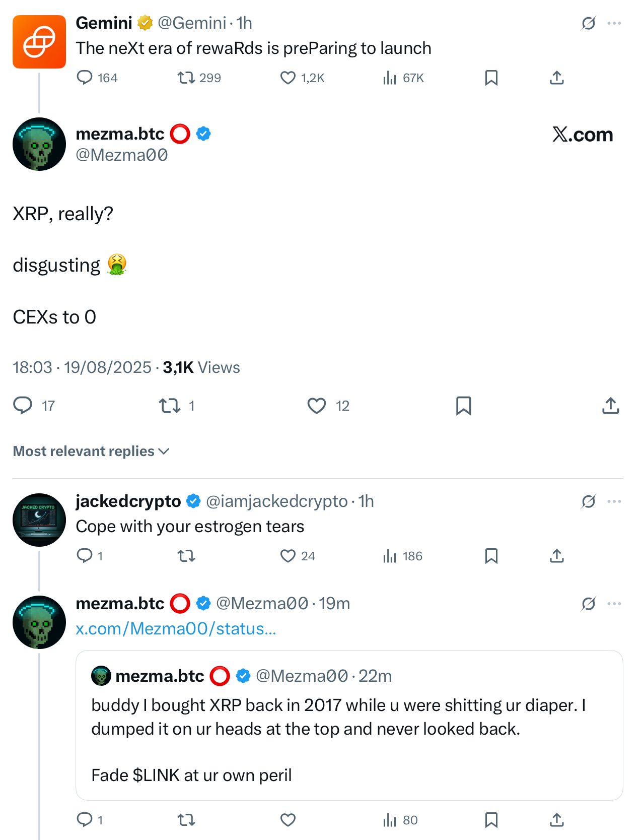Screen dimensions: 644x840
Task: Click Gemini profile avatar
Action: (39, 42)
